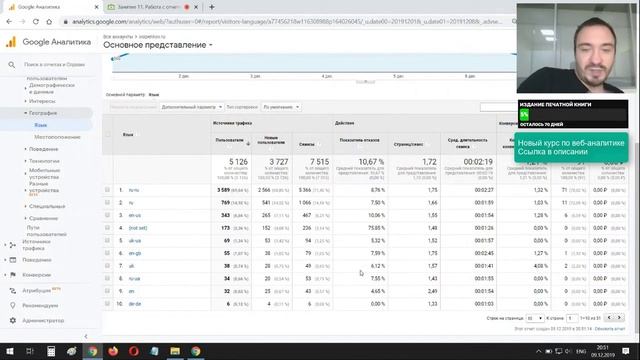Image resolution: width=640 pixels, height=360 pixels.
Task: Click the sort arrow in Пользователи column
Action: 248,143
